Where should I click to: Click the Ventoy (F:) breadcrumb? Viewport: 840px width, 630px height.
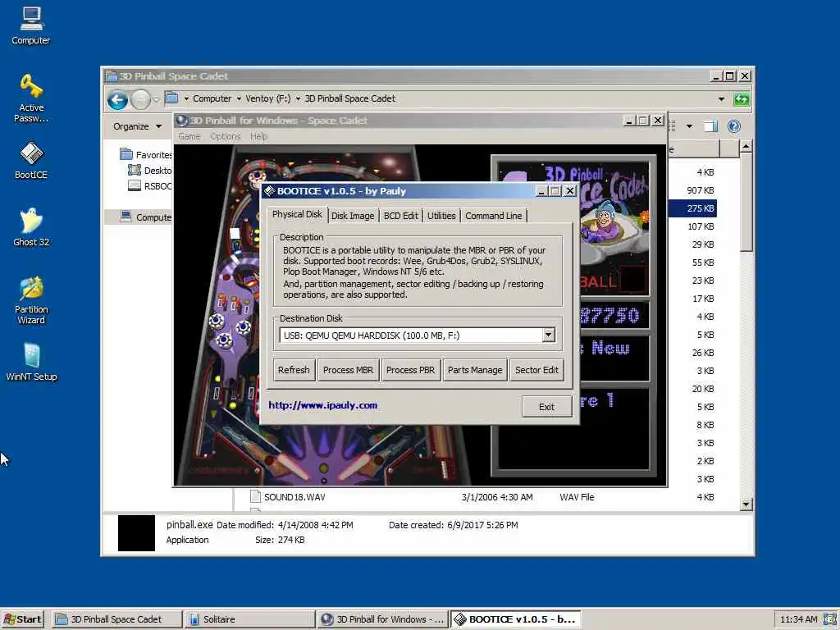coord(268,98)
